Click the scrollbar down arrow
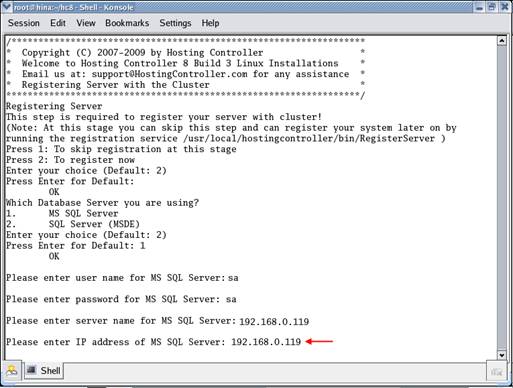The width and height of the screenshot is (513, 388). (x=502, y=355)
